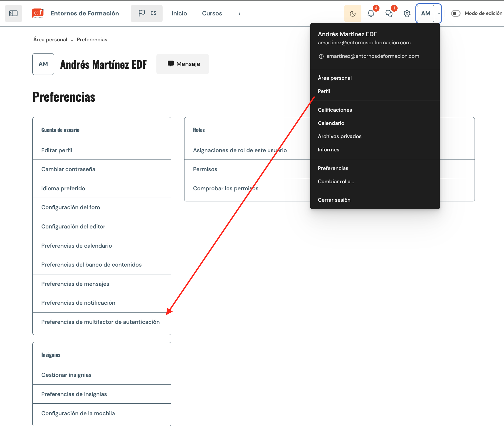This screenshot has height=445, width=504.
Task: Collapse the user menu dropdown arrow
Action: pos(439,14)
